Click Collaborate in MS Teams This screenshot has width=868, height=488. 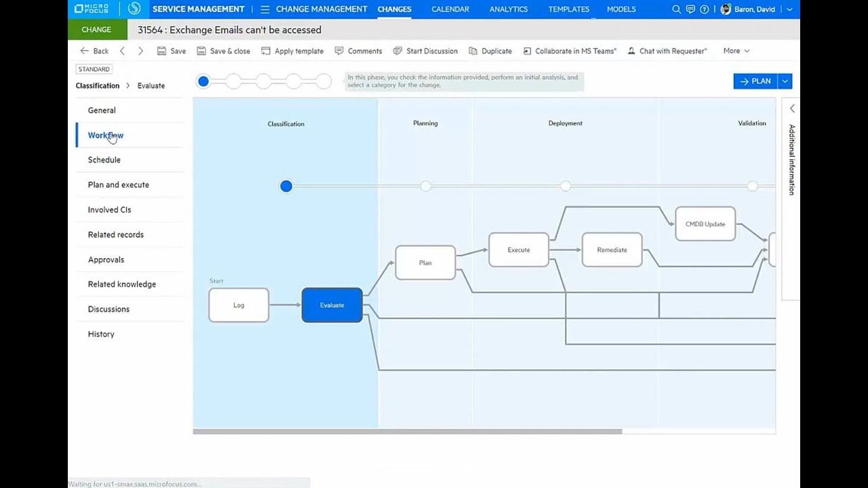click(570, 51)
